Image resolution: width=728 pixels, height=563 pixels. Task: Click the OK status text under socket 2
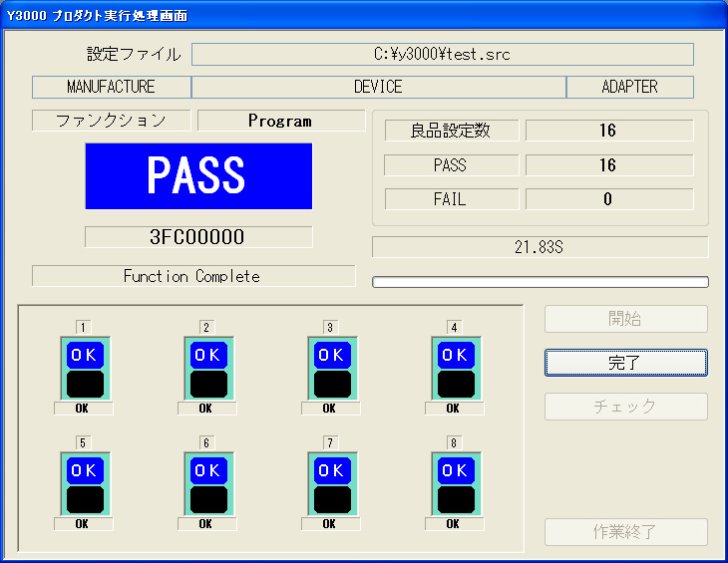[x=206, y=409]
